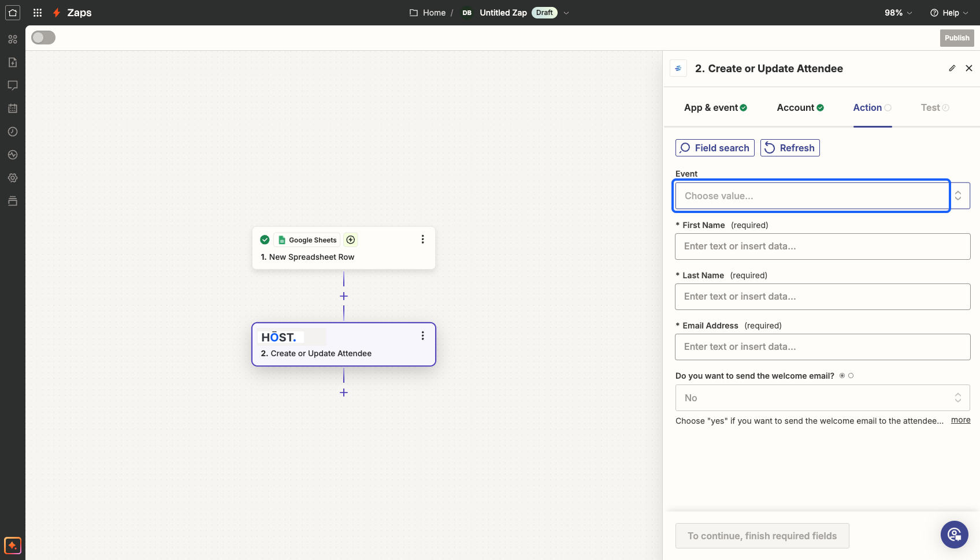
Task: Expand the Untitled Zap name dropdown chevron
Action: (566, 13)
